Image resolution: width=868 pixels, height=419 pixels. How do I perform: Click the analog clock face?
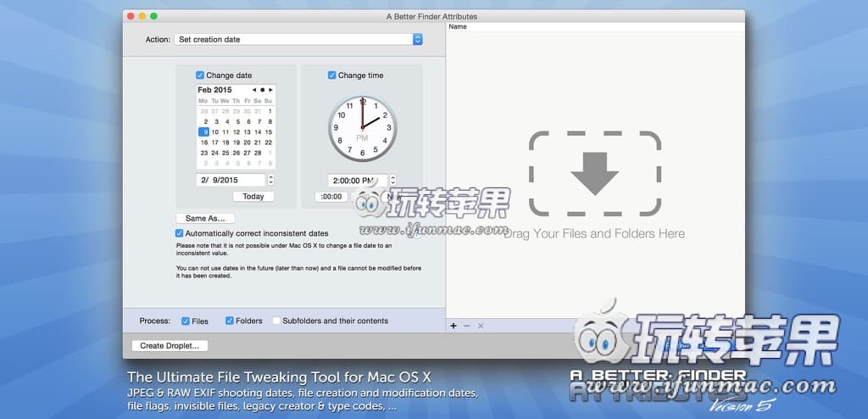(x=362, y=128)
